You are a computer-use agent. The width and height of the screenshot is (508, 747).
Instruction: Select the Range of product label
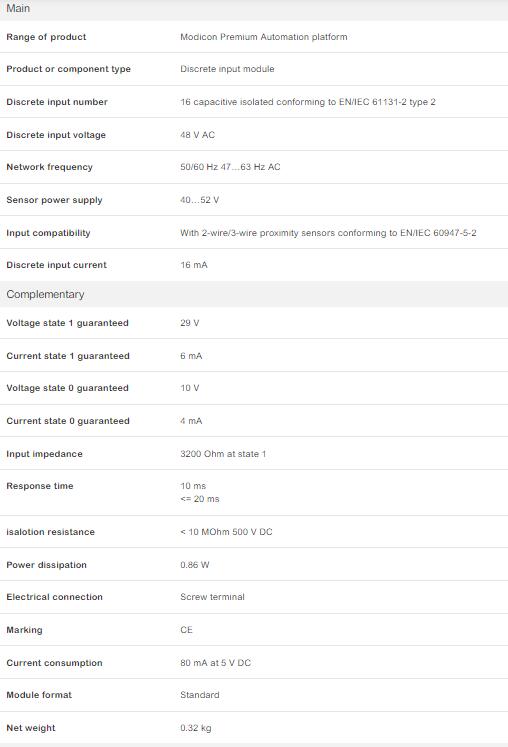pos(46,37)
